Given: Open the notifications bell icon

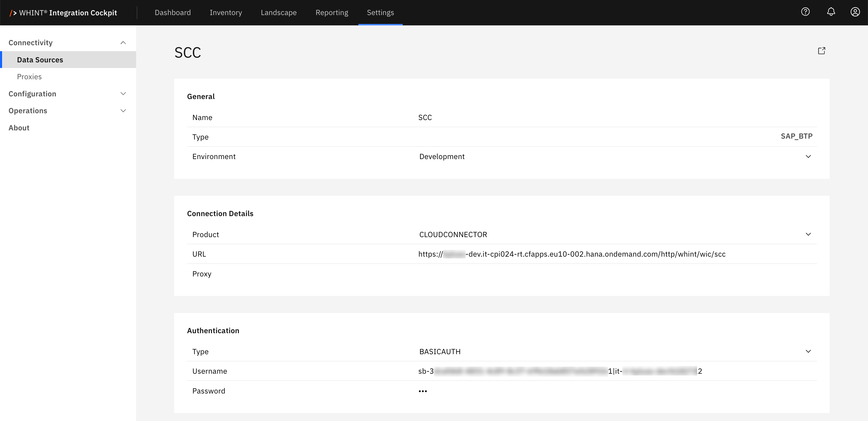Looking at the screenshot, I should point(831,12).
